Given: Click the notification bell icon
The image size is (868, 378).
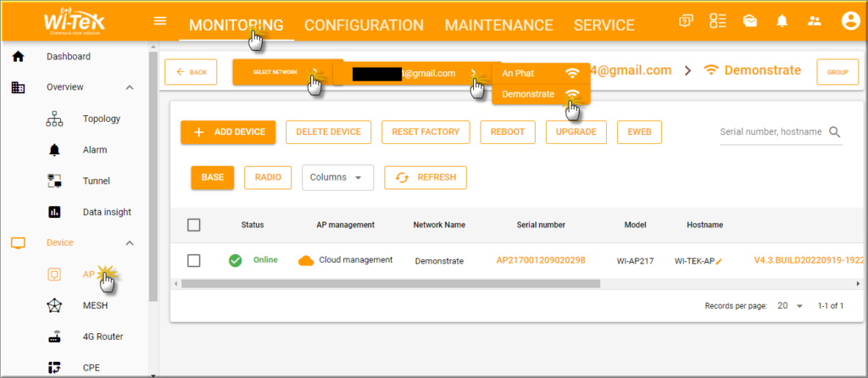Looking at the screenshot, I should (x=782, y=22).
